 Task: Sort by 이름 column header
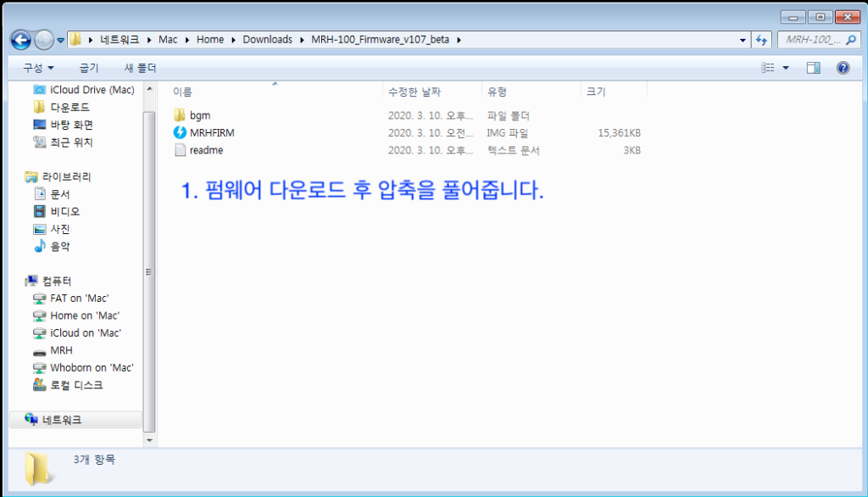(x=182, y=92)
